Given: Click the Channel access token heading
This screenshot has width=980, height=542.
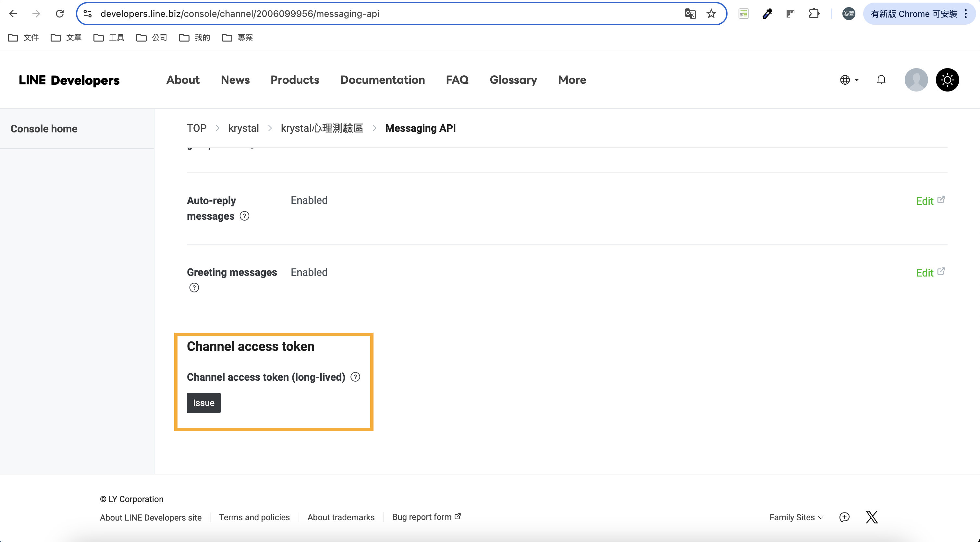Looking at the screenshot, I should (x=250, y=346).
